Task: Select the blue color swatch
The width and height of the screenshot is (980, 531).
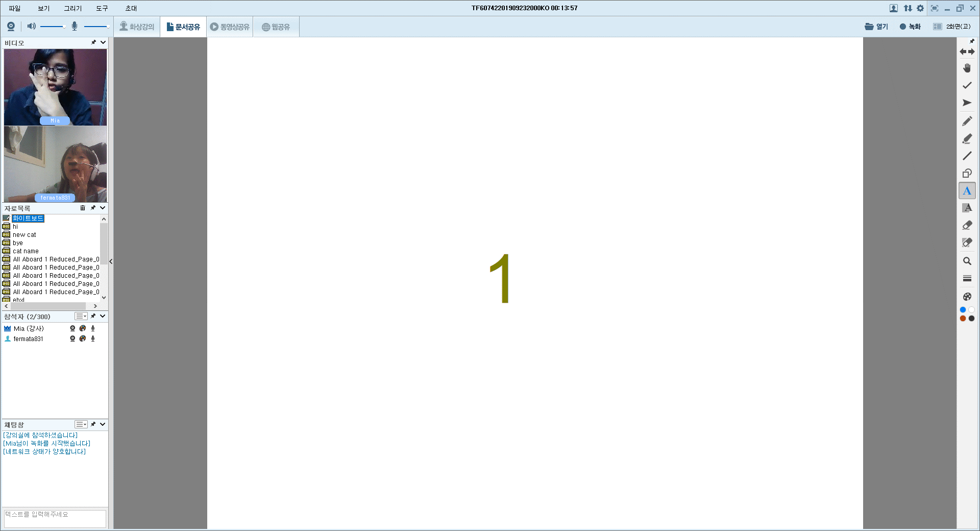Action: [x=963, y=309]
